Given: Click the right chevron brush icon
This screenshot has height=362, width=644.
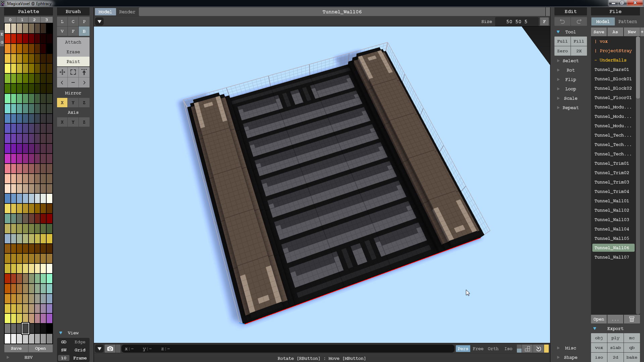Looking at the screenshot, I should click(x=84, y=82).
